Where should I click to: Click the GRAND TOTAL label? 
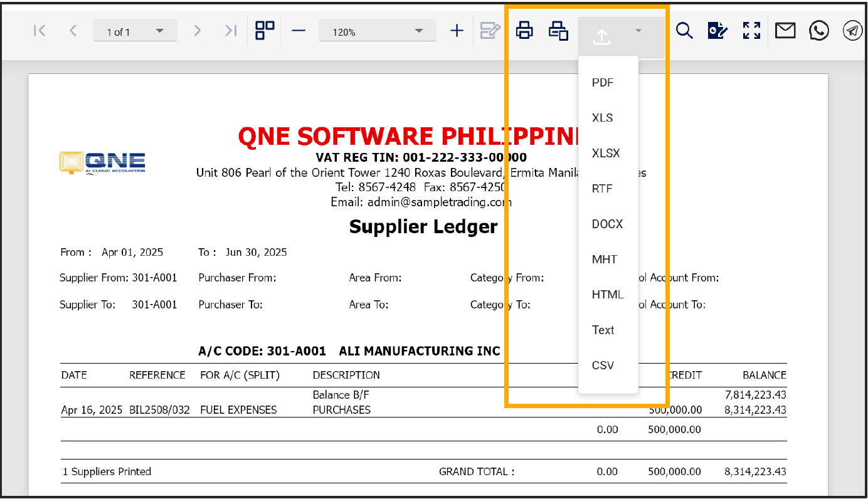coord(477,471)
